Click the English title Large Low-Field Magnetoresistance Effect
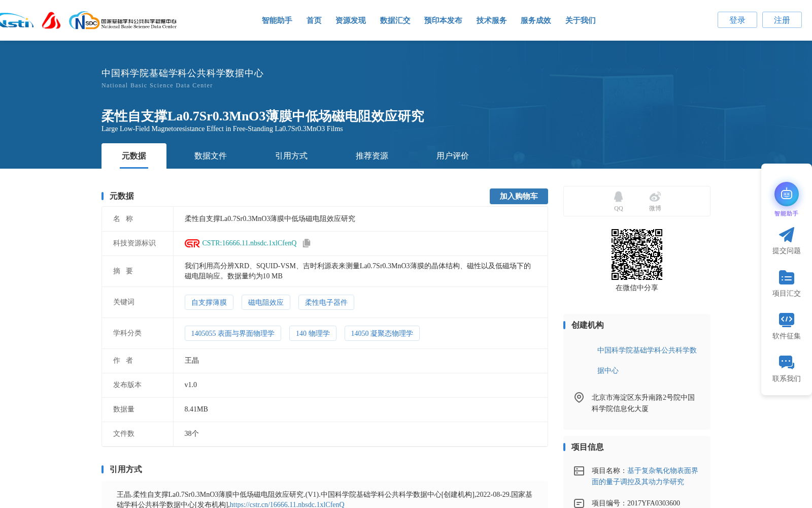This screenshot has width=812, height=508. pos(222,129)
